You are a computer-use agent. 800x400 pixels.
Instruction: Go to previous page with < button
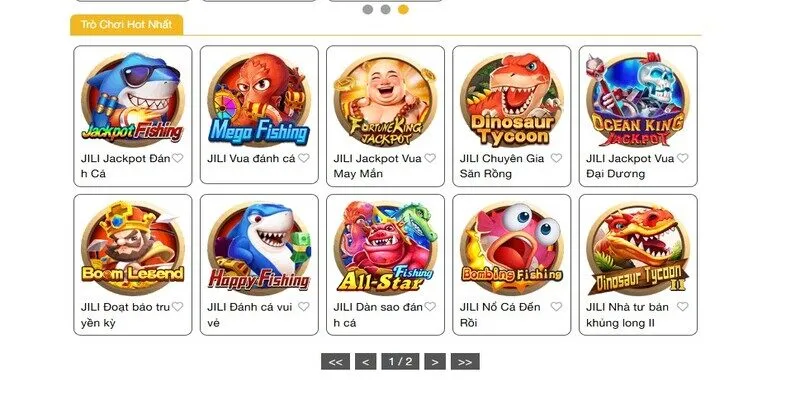click(x=365, y=362)
